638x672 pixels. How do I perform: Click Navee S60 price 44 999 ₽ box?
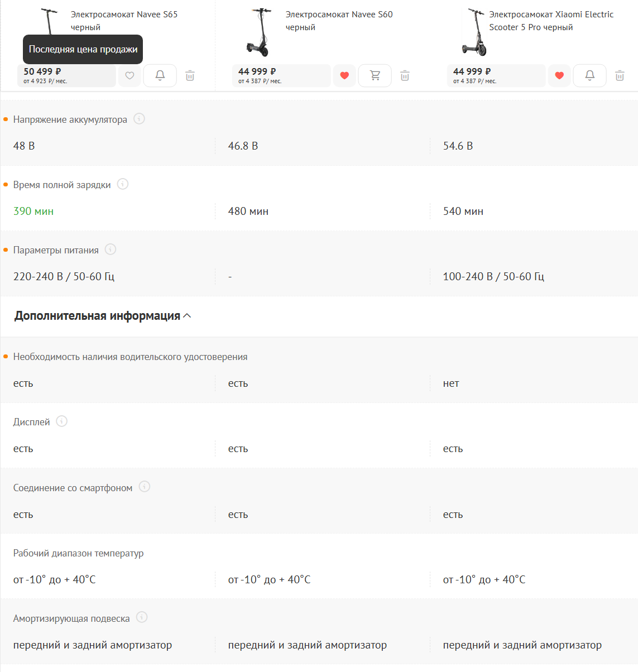[x=281, y=75]
